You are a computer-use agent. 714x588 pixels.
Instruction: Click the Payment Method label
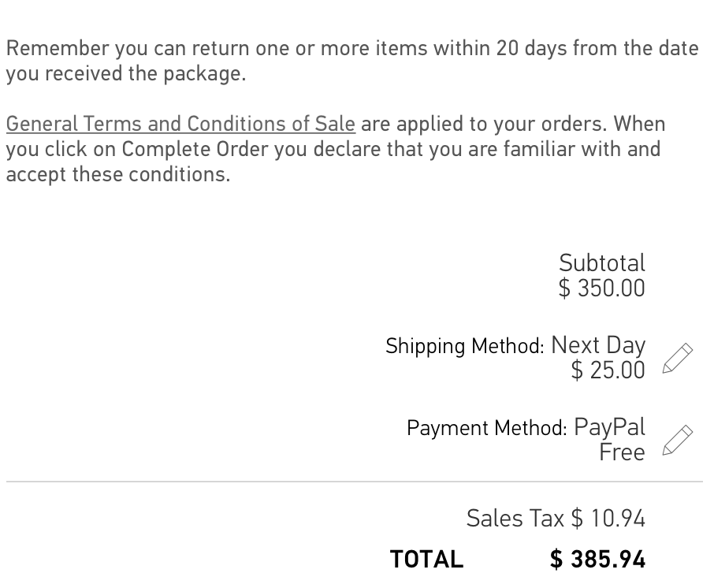click(486, 428)
